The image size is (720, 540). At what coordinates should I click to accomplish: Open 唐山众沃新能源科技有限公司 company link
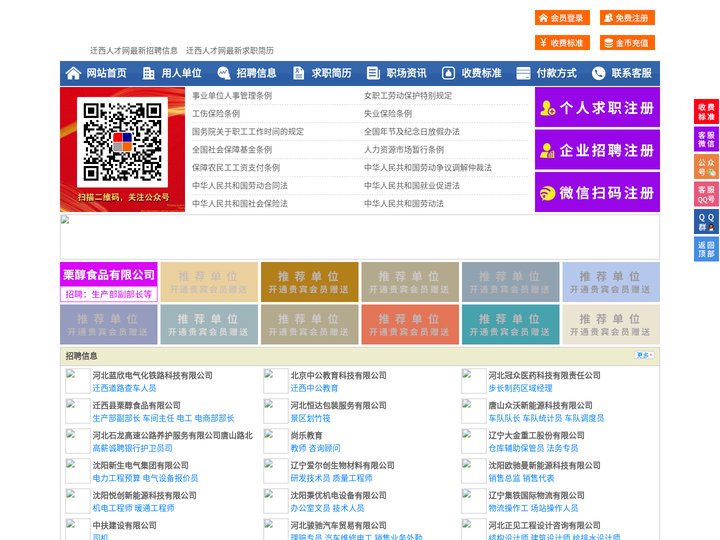tap(540, 405)
